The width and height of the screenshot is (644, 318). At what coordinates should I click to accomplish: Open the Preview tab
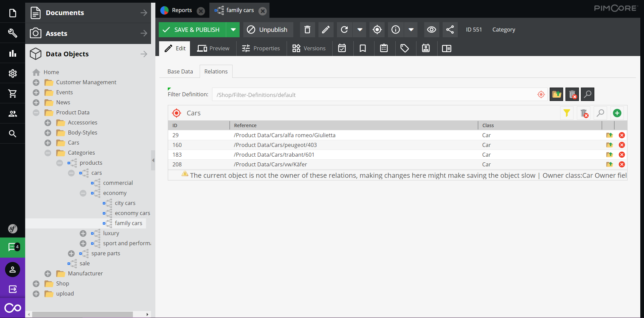[213, 48]
